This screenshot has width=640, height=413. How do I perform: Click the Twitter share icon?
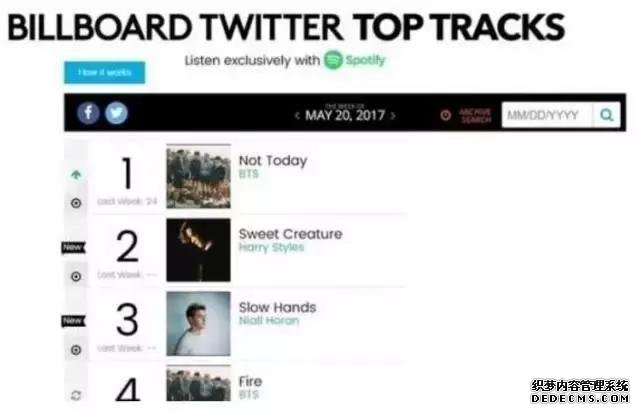point(116,114)
